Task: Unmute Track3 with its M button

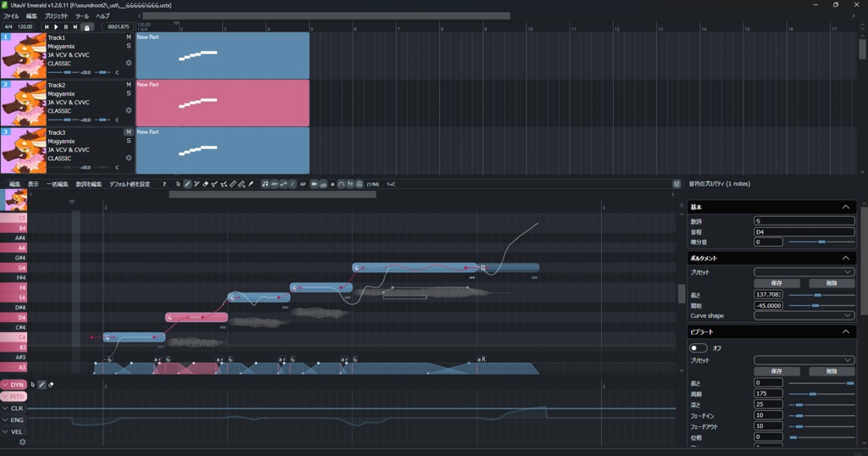Action: click(x=129, y=132)
